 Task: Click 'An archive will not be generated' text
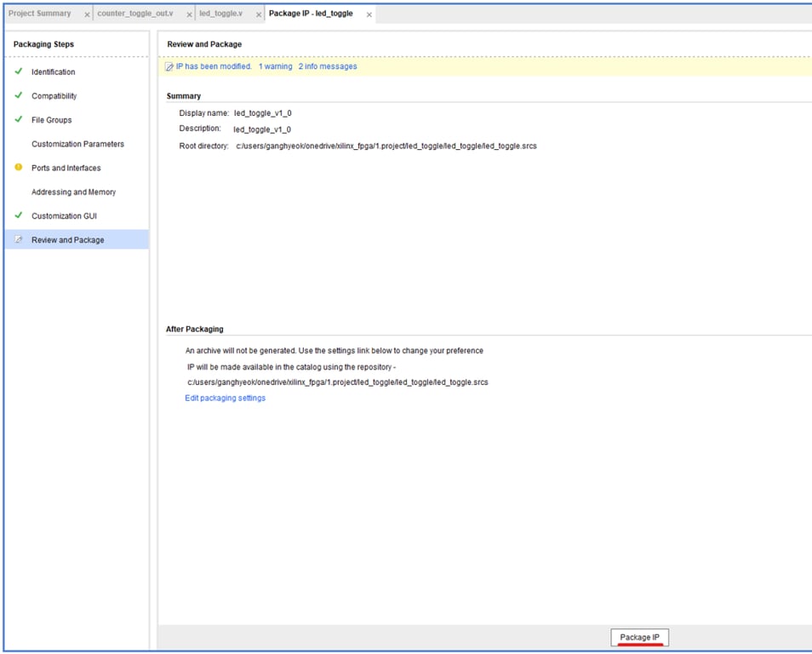pos(334,351)
